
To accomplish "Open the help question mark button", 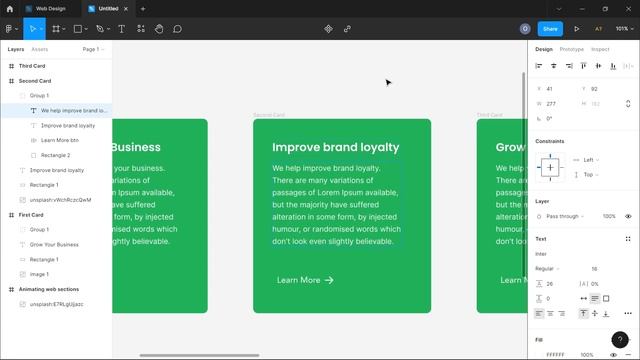I will coord(620,339).
